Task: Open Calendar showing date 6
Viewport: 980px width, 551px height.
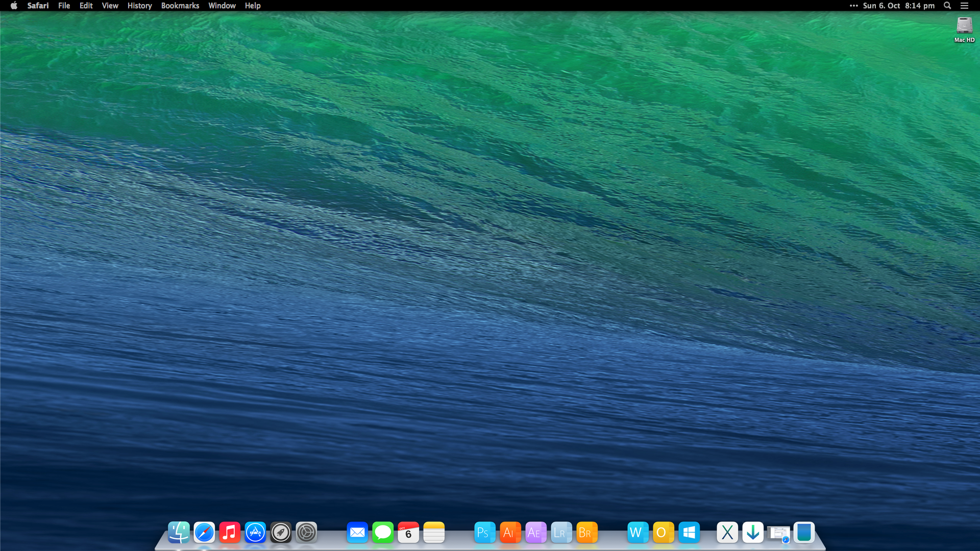Action: click(x=408, y=533)
